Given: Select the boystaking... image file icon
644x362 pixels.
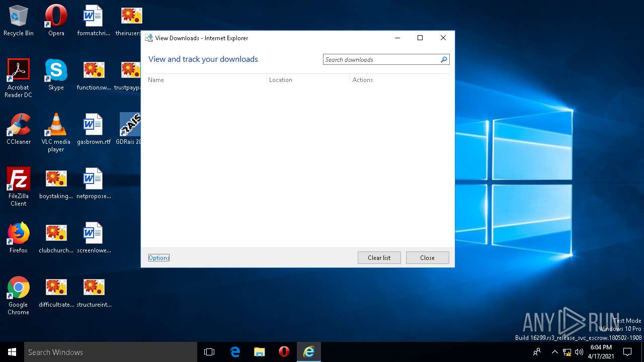Looking at the screenshot, I should point(56,184).
